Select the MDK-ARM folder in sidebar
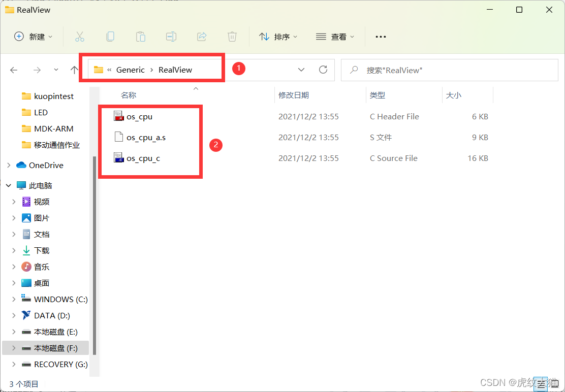Screen dimensions: 565x392 coord(48,128)
